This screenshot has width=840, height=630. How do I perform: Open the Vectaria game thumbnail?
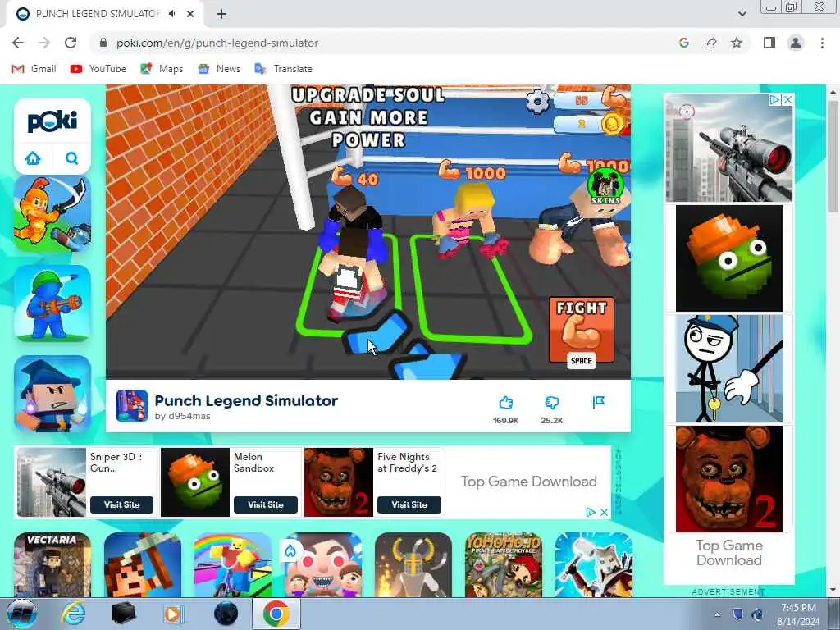52,564
